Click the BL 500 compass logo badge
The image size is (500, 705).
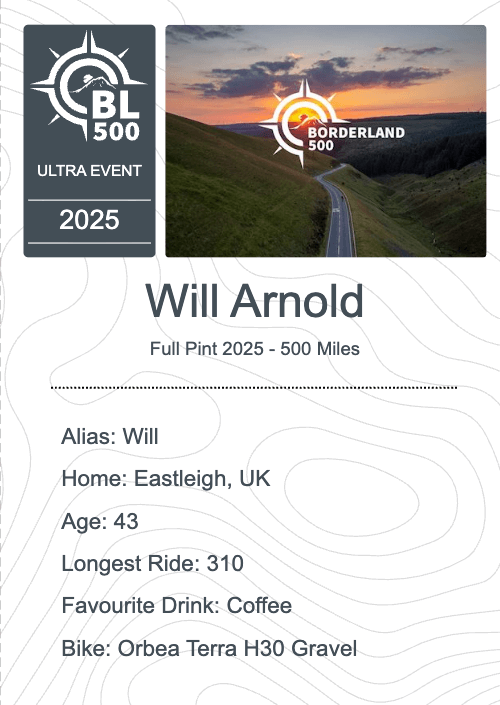pyautogui.click(x=89, y=86)
